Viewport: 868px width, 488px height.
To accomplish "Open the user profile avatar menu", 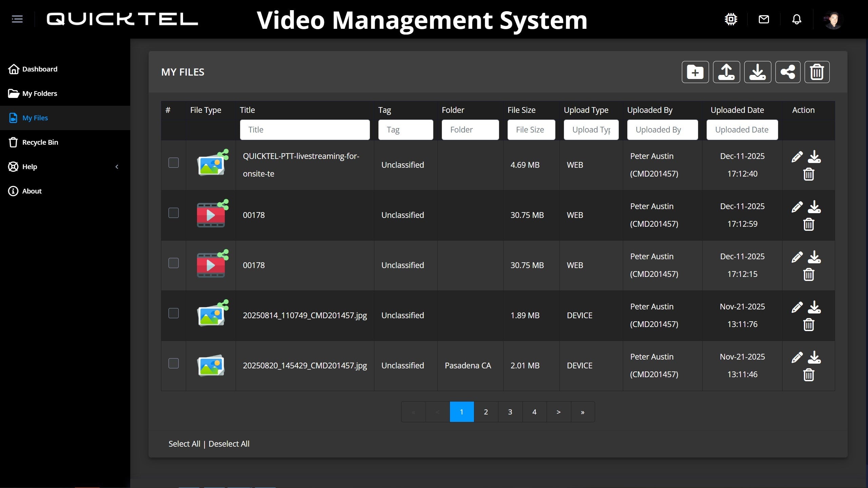I will pos(833,20).
